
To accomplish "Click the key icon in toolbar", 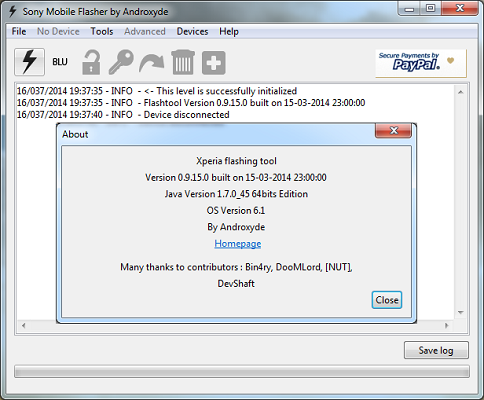I will pos(121,62).
